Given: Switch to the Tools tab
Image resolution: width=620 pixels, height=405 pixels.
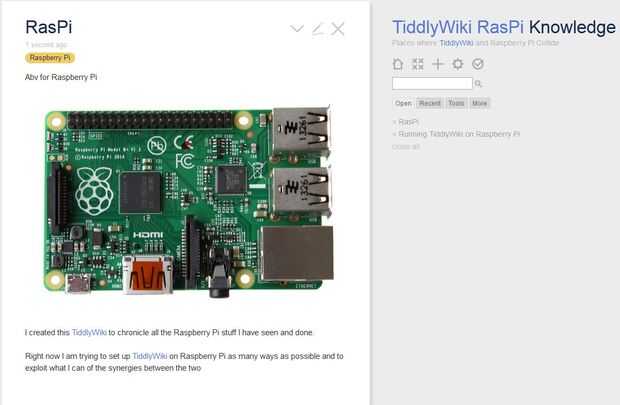Looking at the screenshot, I should click(x=456, y=103).
